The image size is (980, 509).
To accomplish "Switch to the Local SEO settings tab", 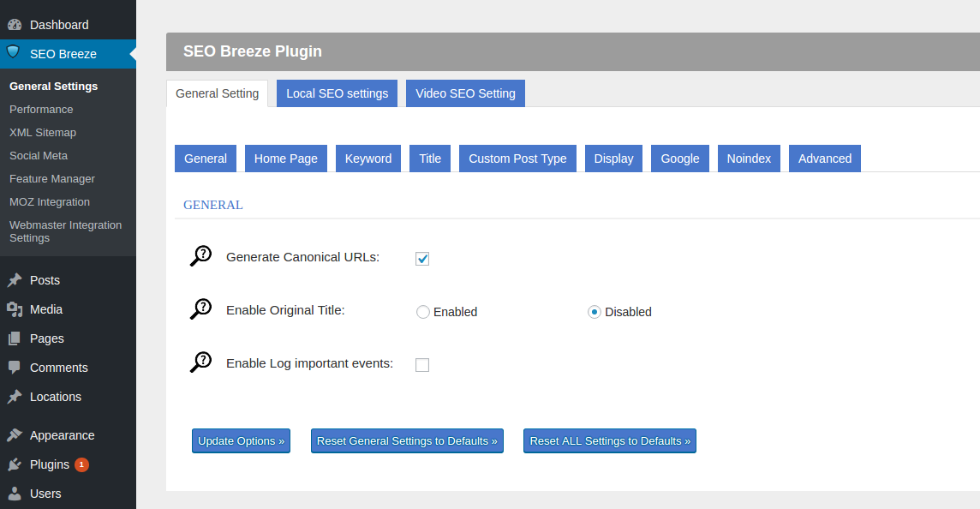I will pyautogui.click(x=337, y=93).
